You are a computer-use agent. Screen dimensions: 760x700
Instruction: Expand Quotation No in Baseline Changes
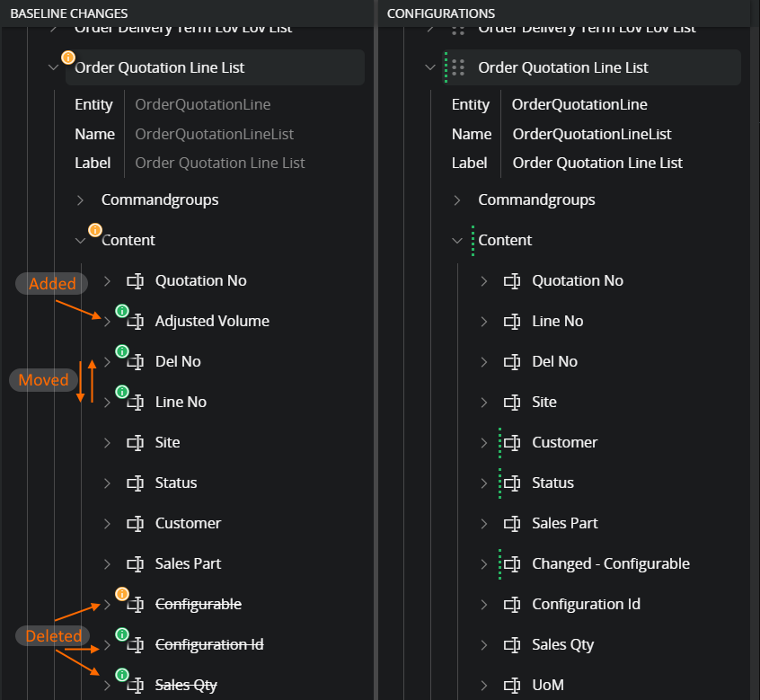tap(107, 281)
